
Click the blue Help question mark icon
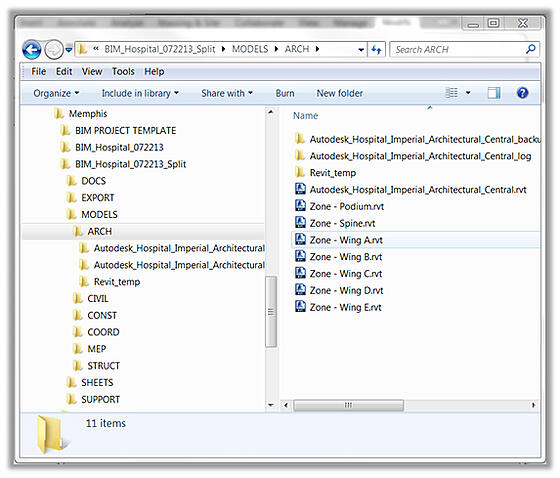pyautogui.click(x=522, y=93)
